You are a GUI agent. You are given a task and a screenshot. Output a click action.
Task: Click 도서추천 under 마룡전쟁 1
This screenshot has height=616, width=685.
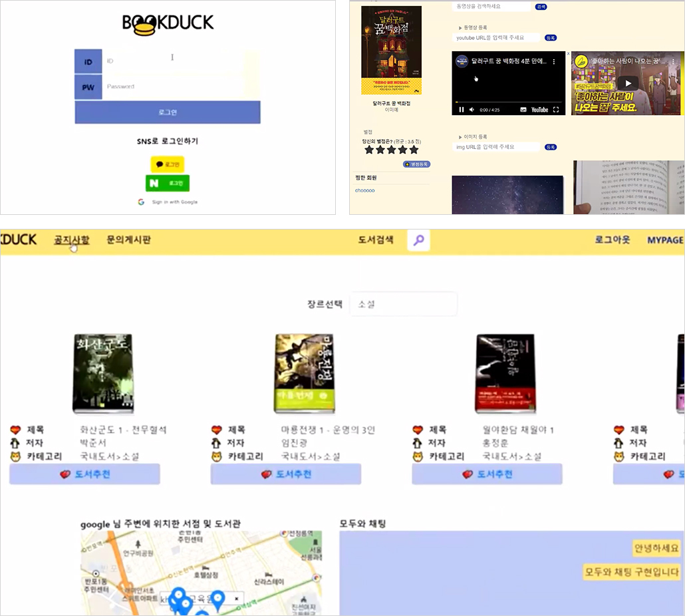286,474
